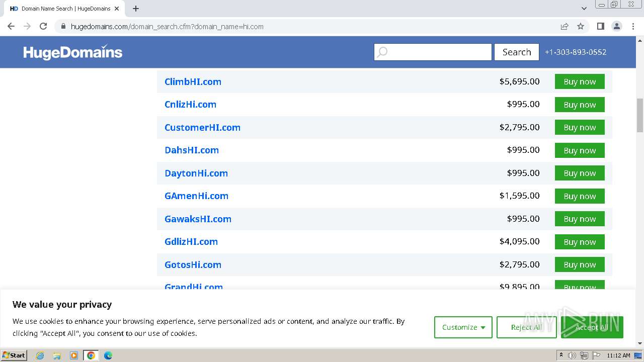Image resolution: width=644 pixels, height=362 pixels.
Task: Click the domain search input field
Action: click(433, 52)
